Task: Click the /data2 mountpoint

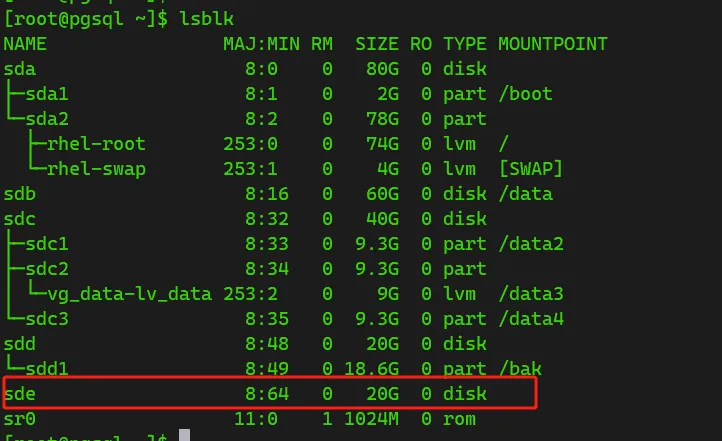Action: (531, 244)
